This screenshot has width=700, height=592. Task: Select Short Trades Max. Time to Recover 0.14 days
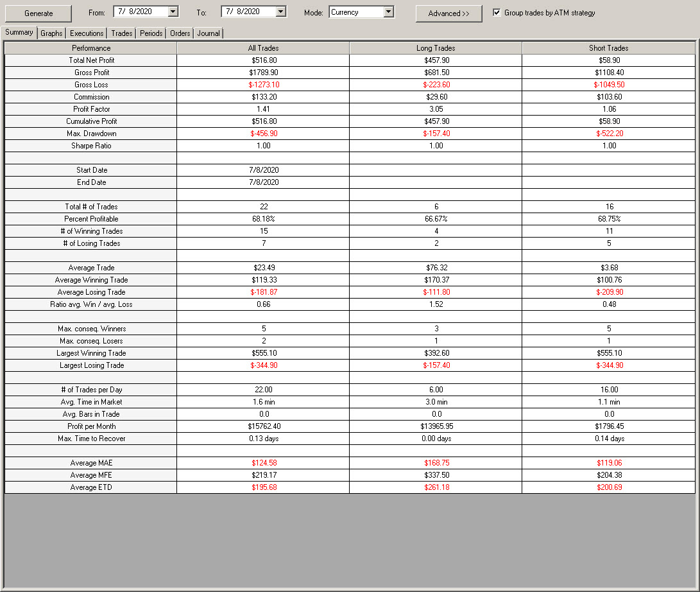coord(609,439)
